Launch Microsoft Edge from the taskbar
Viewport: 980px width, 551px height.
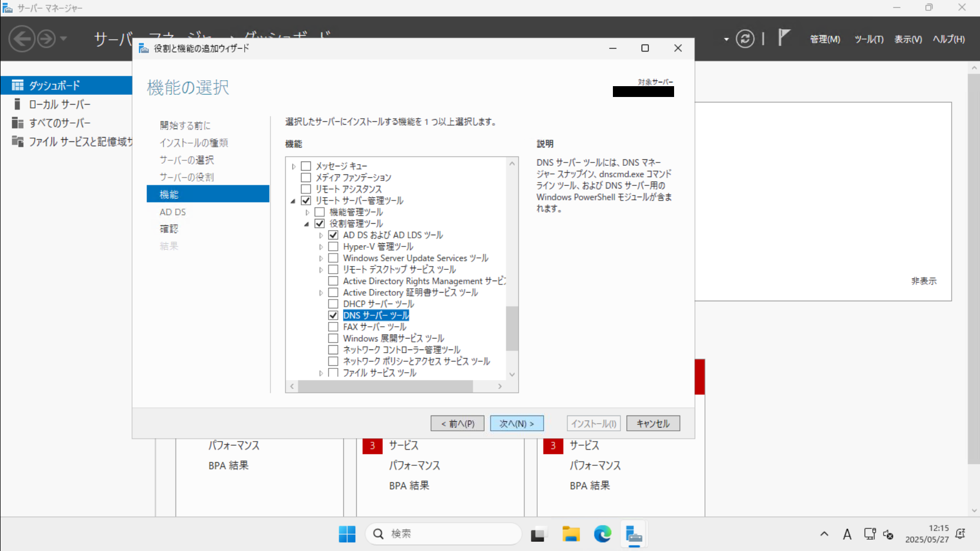[603, 534]
